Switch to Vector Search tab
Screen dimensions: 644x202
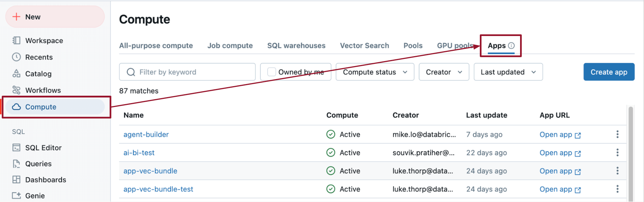tap(364, 46)
